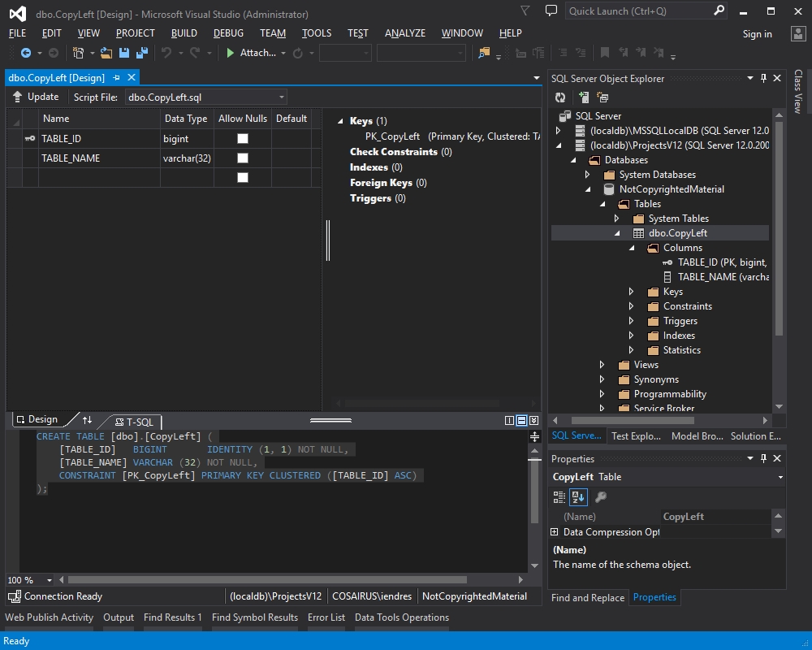Click the Sign in link

point(757,34)
